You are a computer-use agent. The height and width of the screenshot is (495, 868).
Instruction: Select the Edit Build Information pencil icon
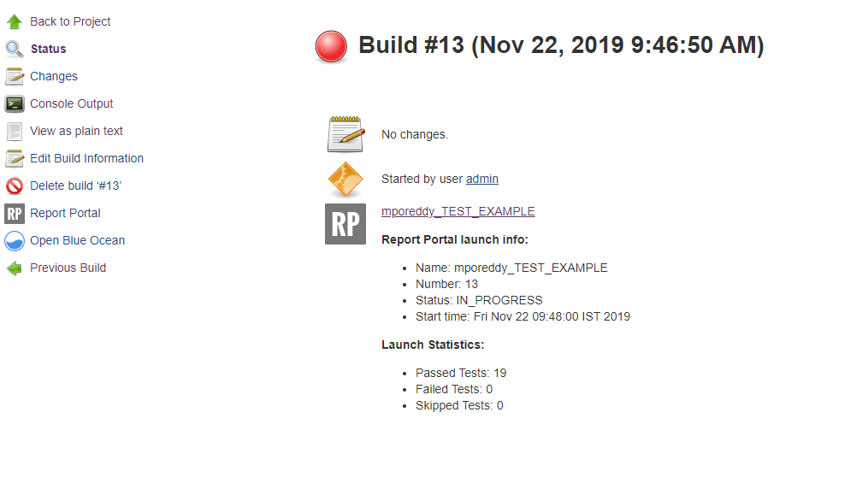point(14,157)
